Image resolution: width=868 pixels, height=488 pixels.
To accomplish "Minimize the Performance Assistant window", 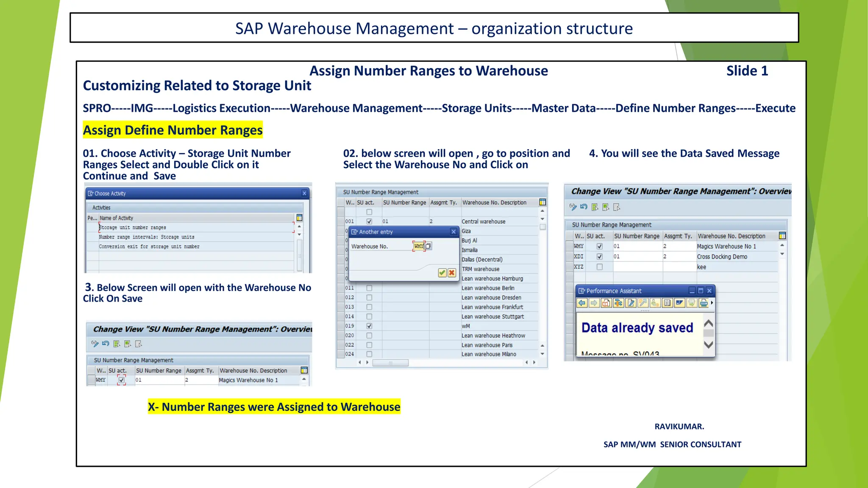I will pos(692,291).
